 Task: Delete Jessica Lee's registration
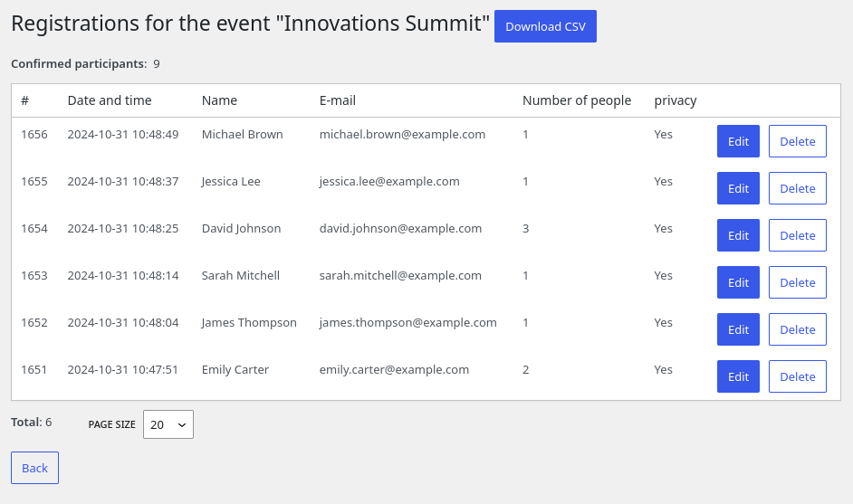pyautogui.click(x=797, y=188)
